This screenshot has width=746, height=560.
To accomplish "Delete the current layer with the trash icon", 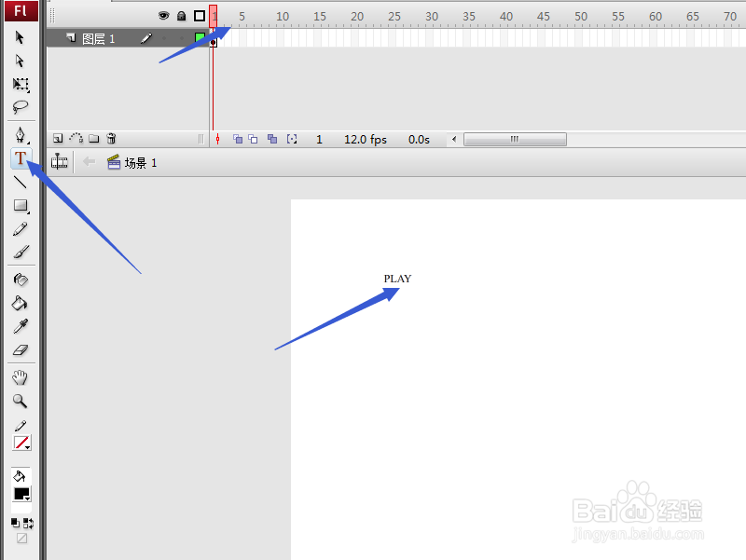I will point(111,138).
